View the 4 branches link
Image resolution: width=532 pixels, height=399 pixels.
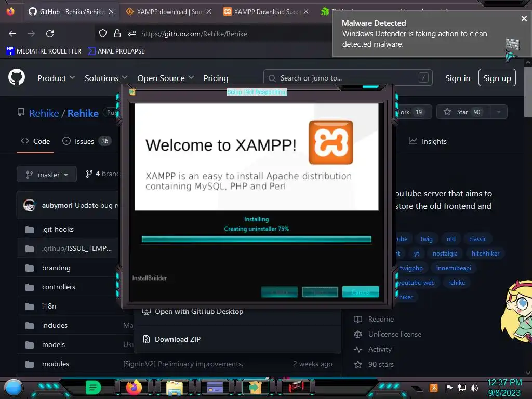(102, 174)
